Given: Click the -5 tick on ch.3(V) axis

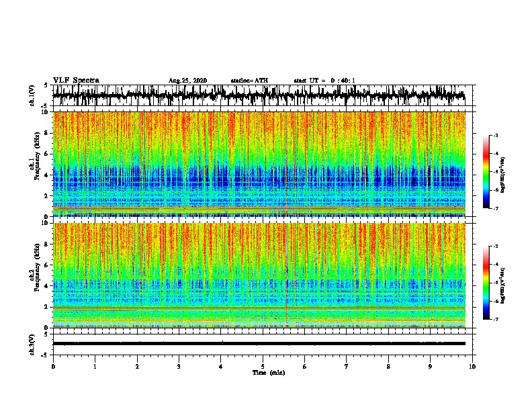Looking at the screenshot, I should pyautogui.click(x=45, y=355).
